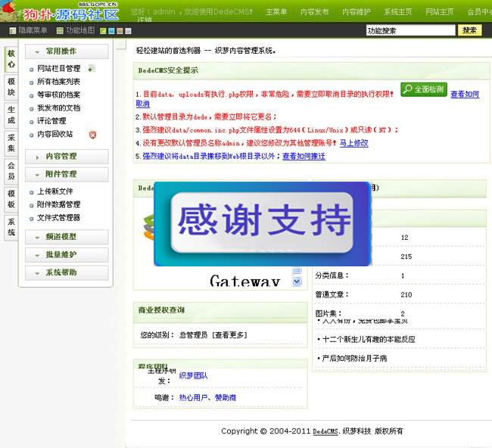This screenshot has width=492, height=448.
Task: Select the blue theme color swatch
Action: [x=111, y=31]
